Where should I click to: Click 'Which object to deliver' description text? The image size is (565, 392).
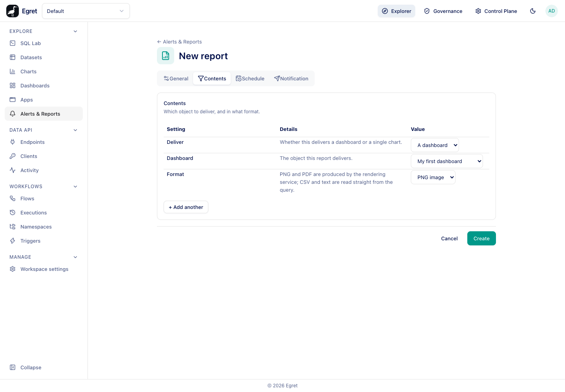[212, 112]
